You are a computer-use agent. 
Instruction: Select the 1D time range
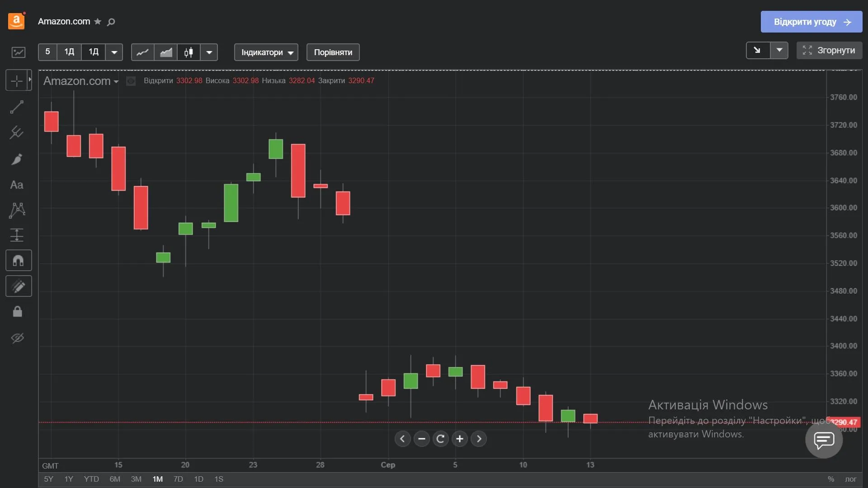[198, 479]
